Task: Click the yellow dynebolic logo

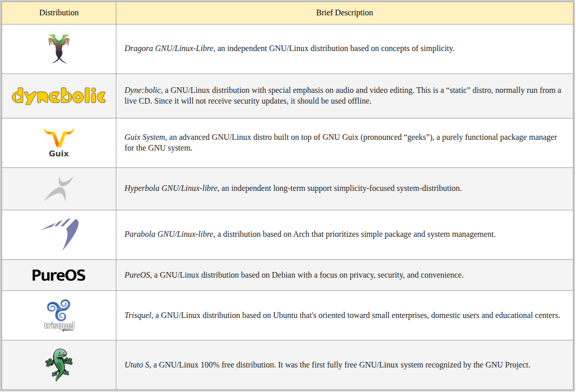Action: pyautogui.click(x=59, y=96)
